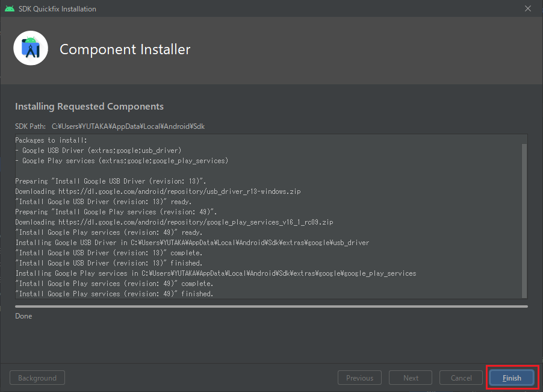The width and height of the screenshot is (543, 392).
Task: Click 'Install Google USB Driver (revision: 13)" complete.' line
Action: [109, 253]
